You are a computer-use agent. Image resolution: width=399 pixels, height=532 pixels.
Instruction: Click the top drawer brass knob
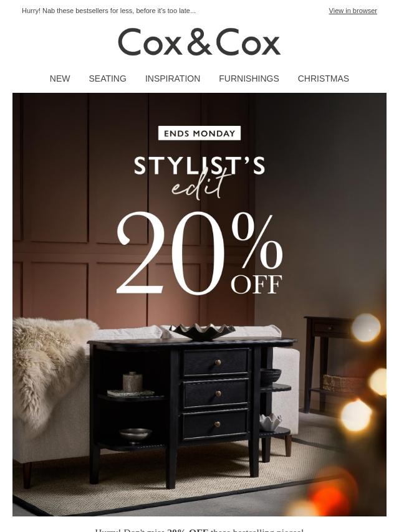point(218,363)
